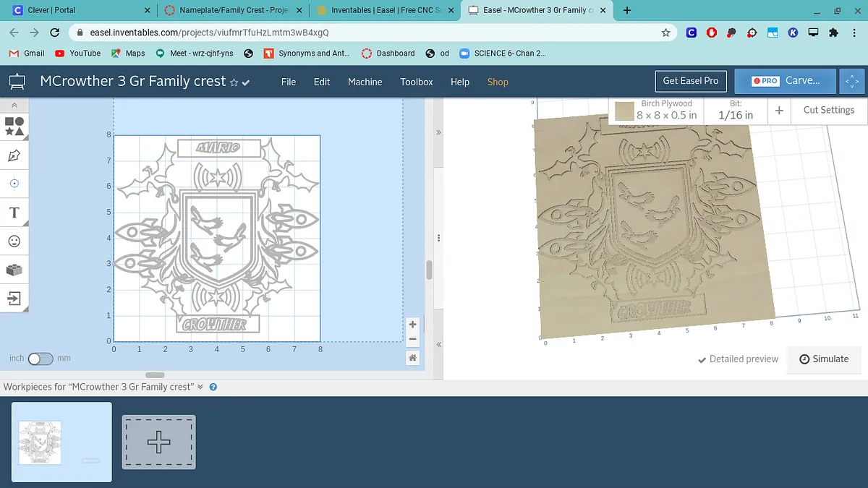Viewport: 868px width, 488px height.
Task: Star the MCrowther project title
Action: pyautogui.click(x=234, y=82)
